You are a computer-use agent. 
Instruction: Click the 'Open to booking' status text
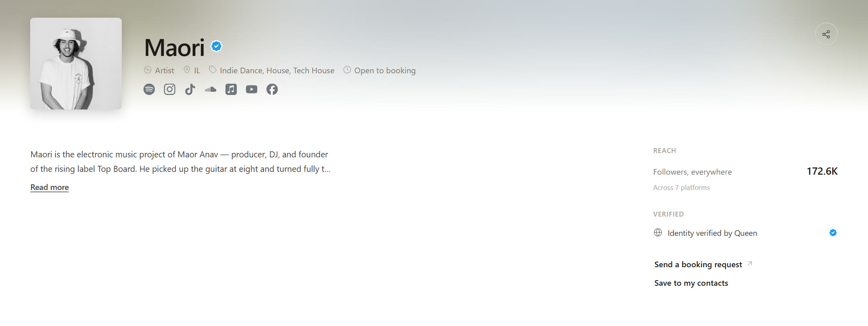[x=385, y=70]
